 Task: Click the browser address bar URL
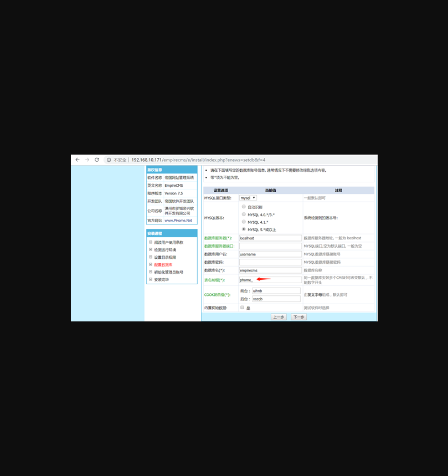198,160
